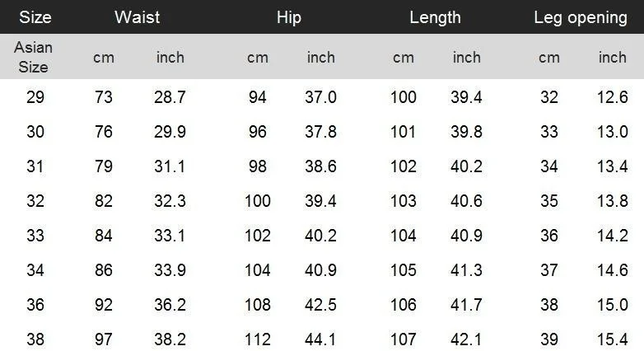Image resolution: width=644 pixels, height=351 pixels.
Task: Select size 29 row label
Action: [35, 97]
